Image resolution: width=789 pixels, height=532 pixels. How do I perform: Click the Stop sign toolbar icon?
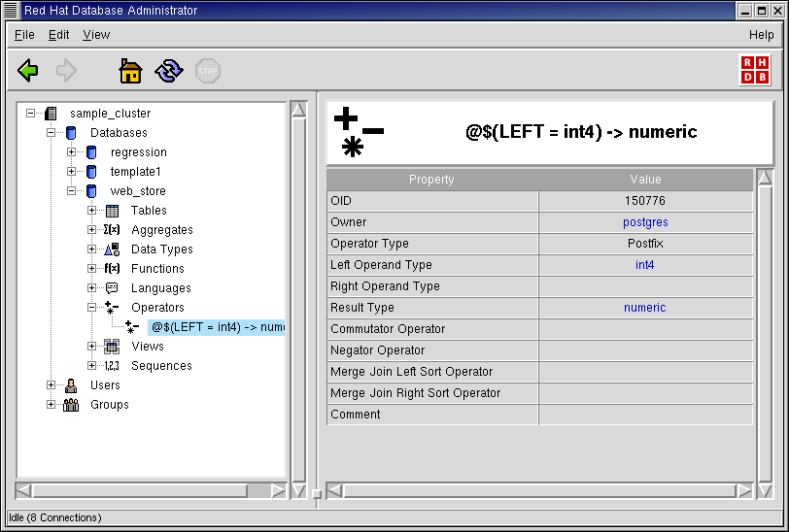(208, 71)
